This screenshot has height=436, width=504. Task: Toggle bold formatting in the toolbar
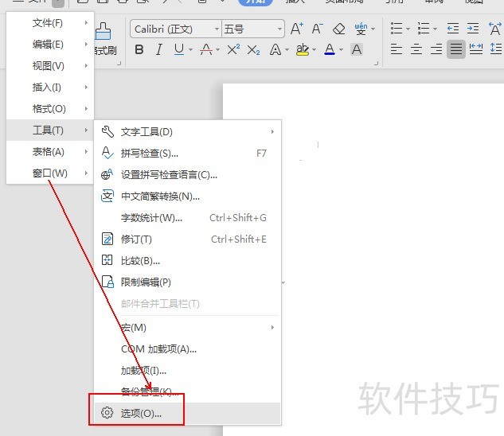(139, 49)
